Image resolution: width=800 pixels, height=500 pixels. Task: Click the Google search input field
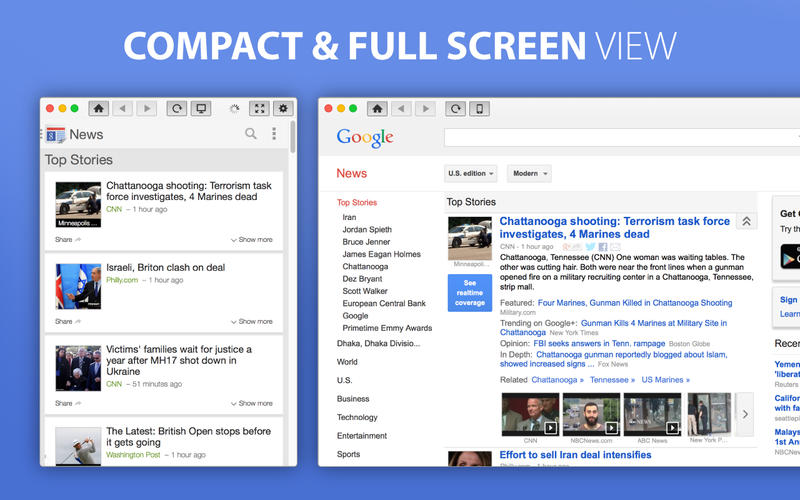click(x=622, y=137)
